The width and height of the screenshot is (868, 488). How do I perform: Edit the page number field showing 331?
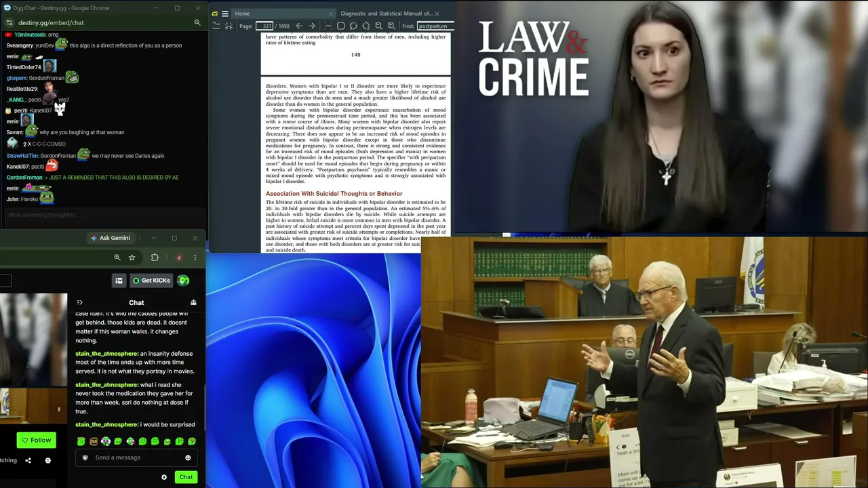click(x=264, y=26)
